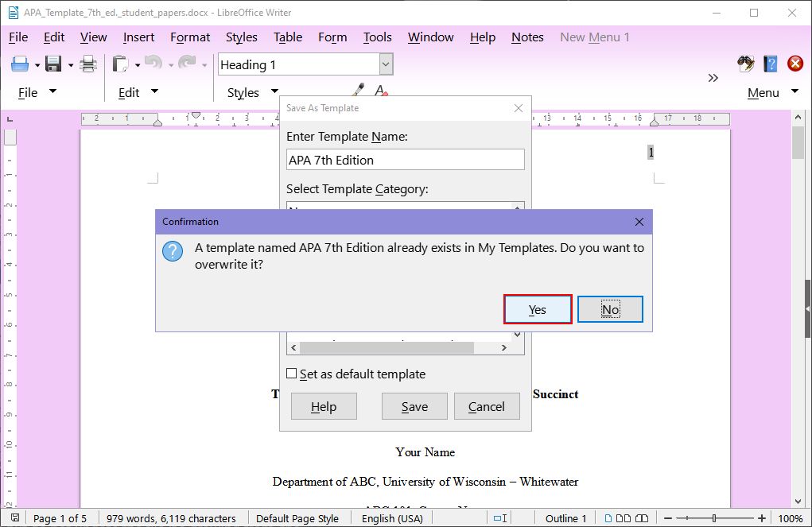This screenshot has height=527, width=812.
Task: Click the greyed Redo arrow icon
Action: coord(187,63)
